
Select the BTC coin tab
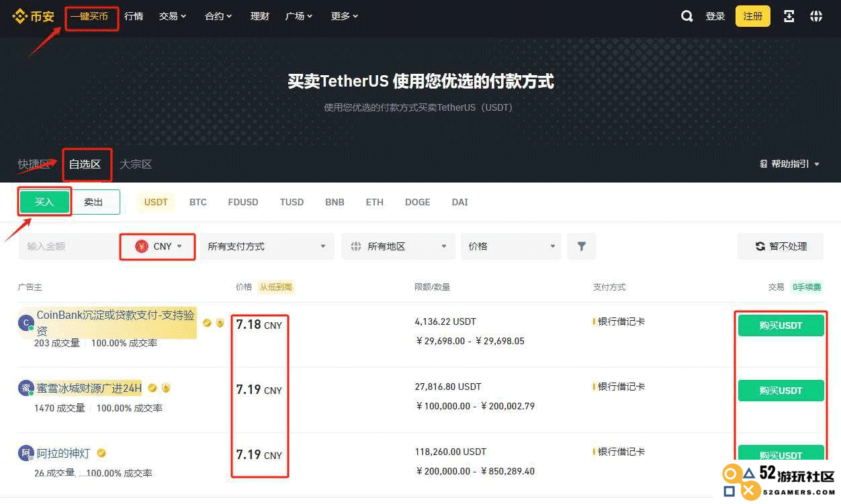[x=198, y=202]
